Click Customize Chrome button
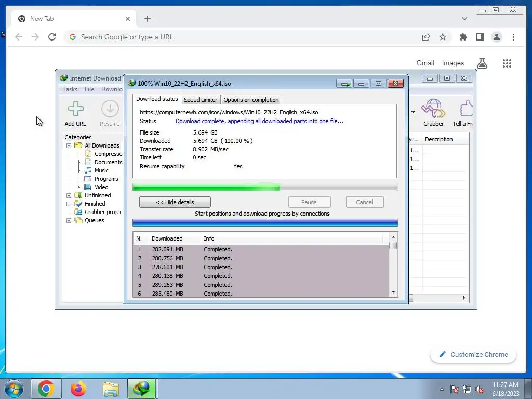 tap(473, 354)
